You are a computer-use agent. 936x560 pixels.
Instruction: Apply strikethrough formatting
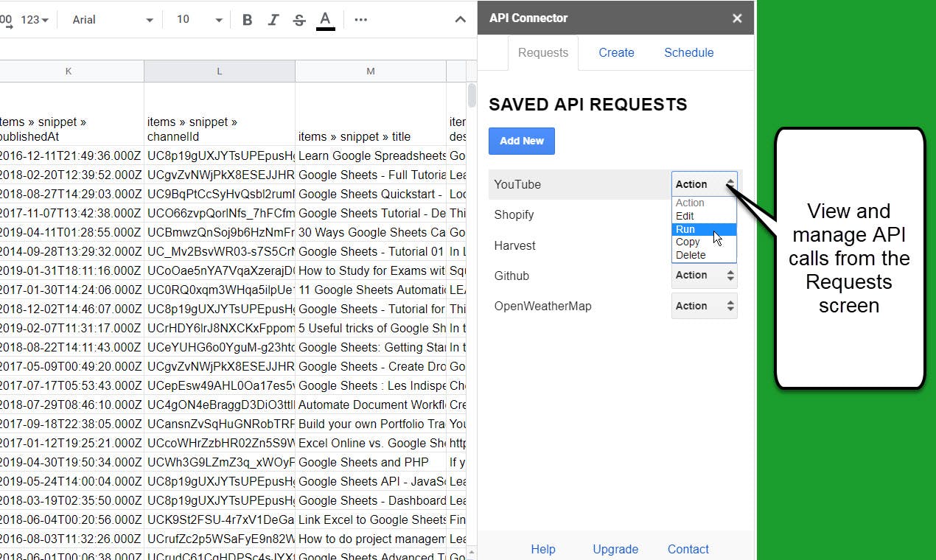pyautogui.click(x=299, y=20)
